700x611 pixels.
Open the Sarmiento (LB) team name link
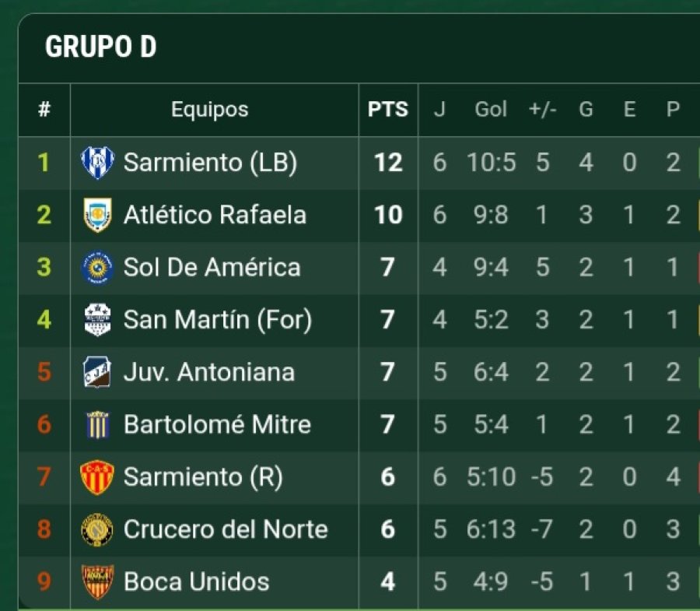pos(210,163)
